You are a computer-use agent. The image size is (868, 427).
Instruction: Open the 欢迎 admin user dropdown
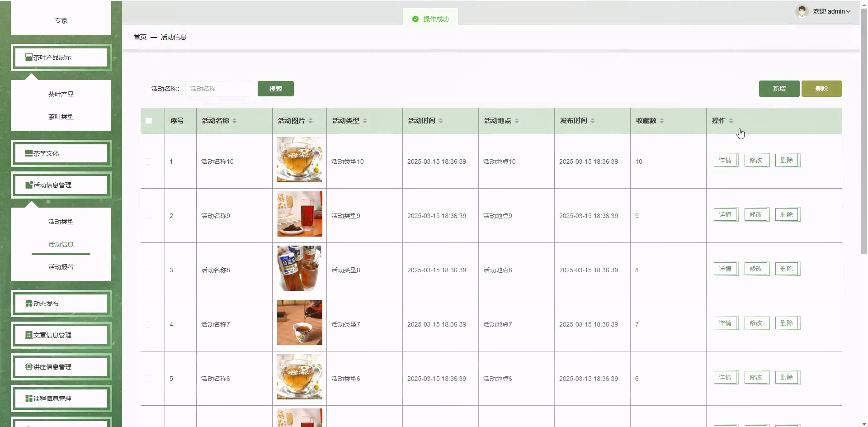click(831, 11)
